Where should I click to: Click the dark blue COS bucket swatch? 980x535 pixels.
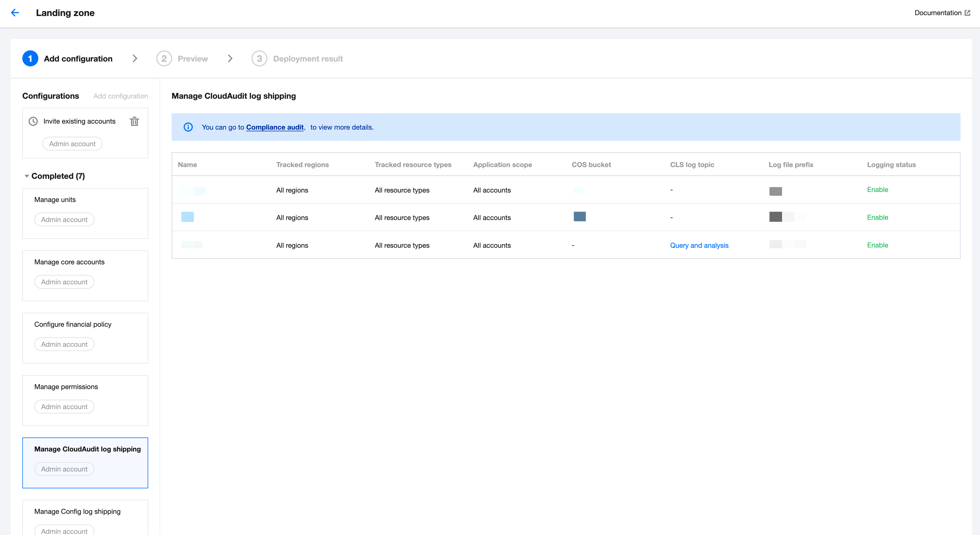pyautogui.click(x=580, y=217)
